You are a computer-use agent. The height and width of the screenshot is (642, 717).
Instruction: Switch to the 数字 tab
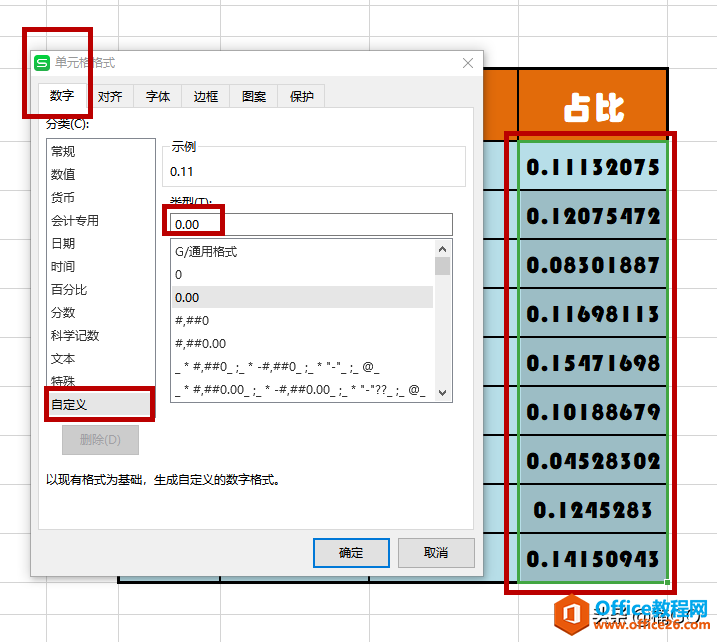(x=62, y=96)
